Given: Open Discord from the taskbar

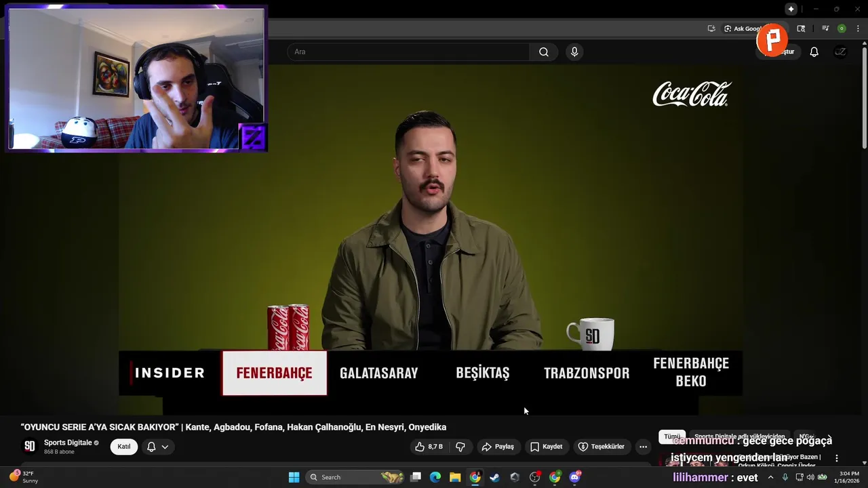Looking at the screenshot, I should pyautogui.click(x=575, y=477).
